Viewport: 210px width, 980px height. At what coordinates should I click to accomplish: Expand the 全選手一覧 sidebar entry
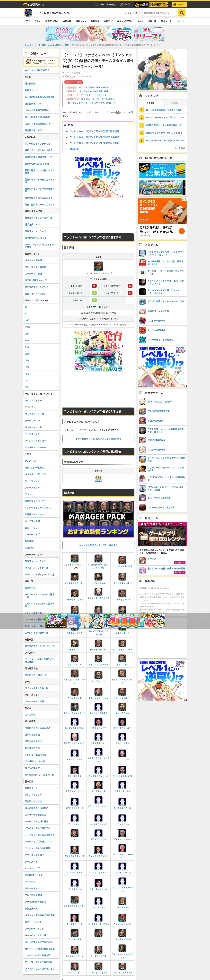41,588
